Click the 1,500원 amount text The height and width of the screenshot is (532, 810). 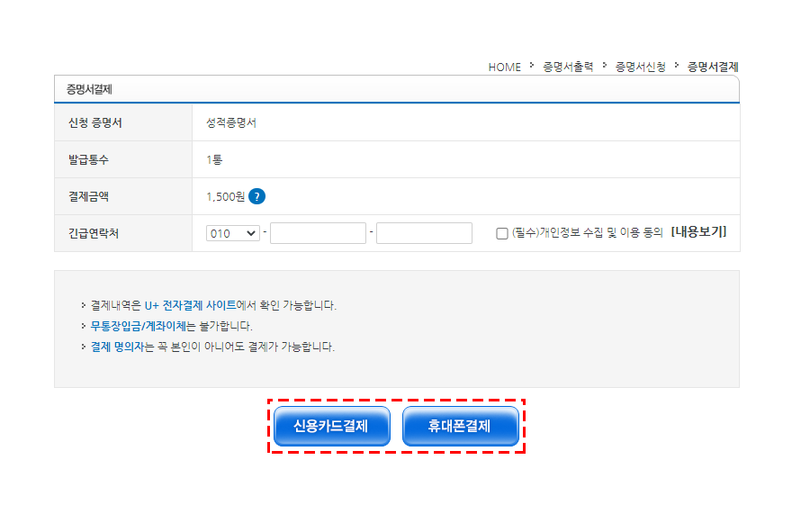pos(225,197)
